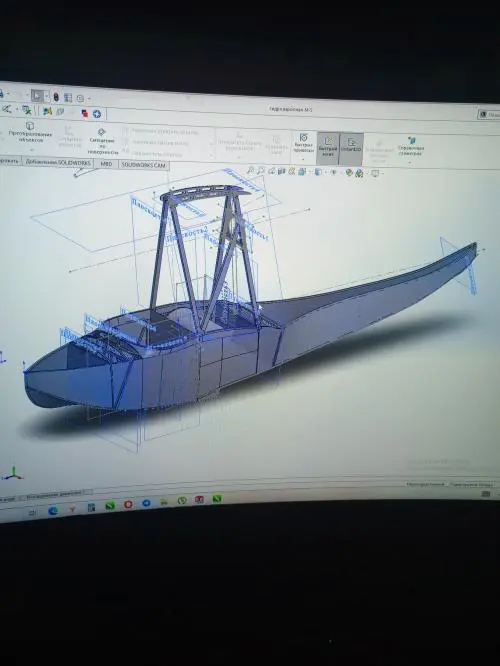Click the Преобразование объектов tool
The width and height of the screenshot is (500, 666).
click(30, 133)
